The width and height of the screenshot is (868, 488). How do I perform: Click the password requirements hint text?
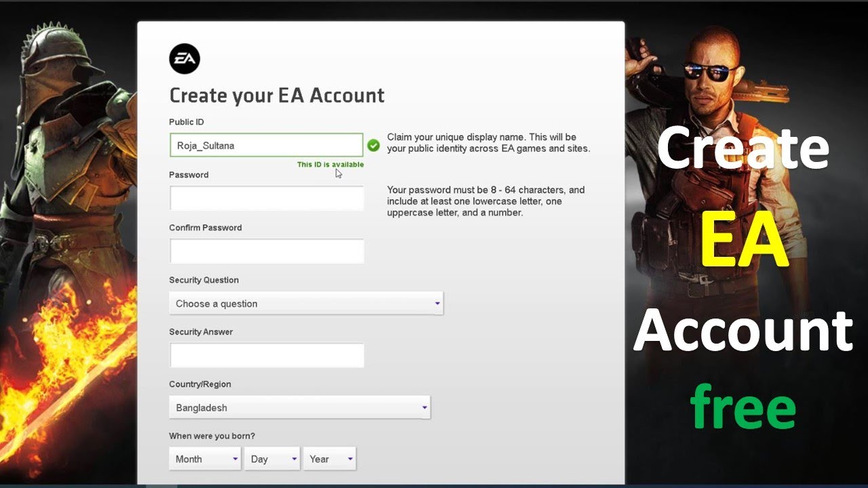click(486, 201)
